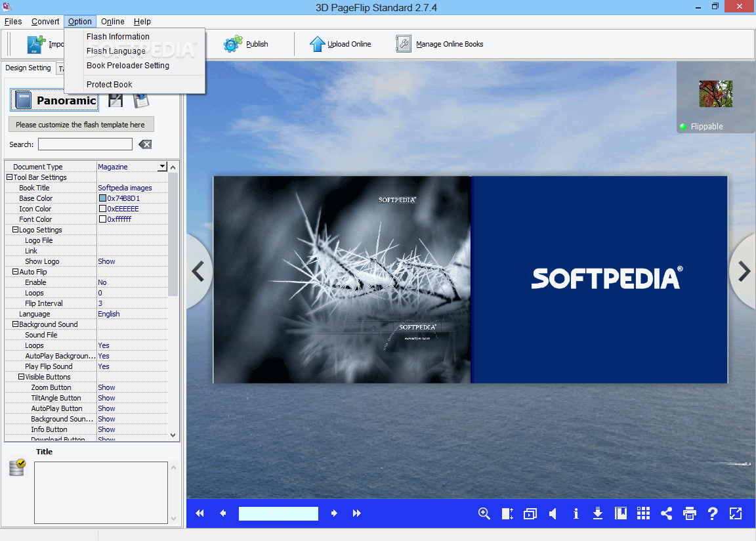Screen dimensions: 756x541
Task: Select the Show Logo value 'Show'
Action: tap(106, 261)
